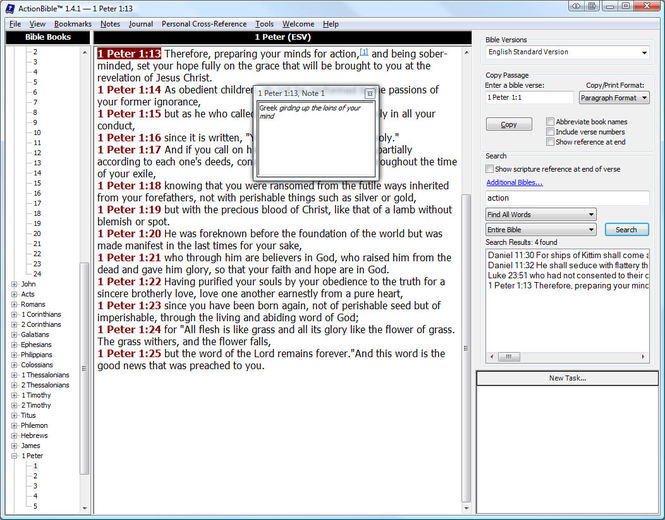Screen dimensions: 665x520
Task: Select Luke 23:51 search result
Action: [568, 275]
